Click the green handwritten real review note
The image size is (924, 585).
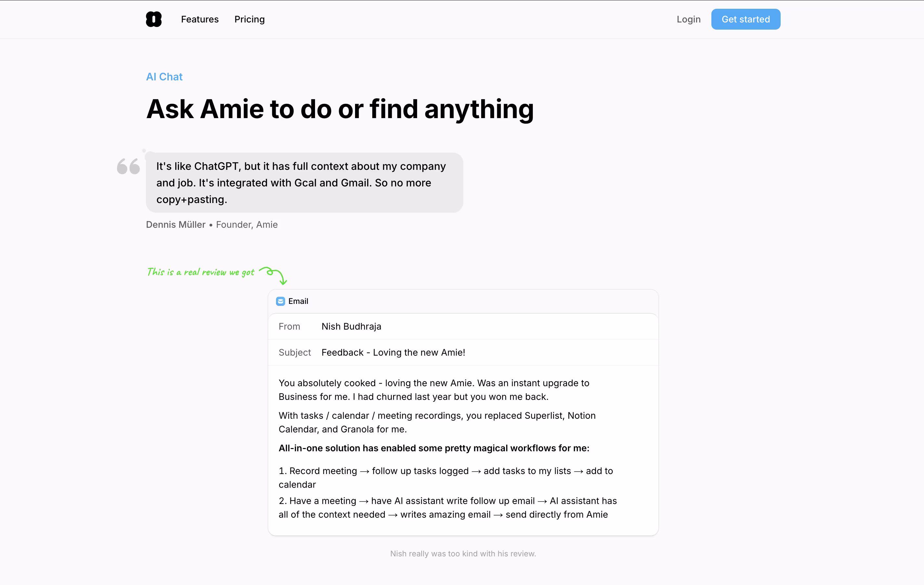[201, 272]
